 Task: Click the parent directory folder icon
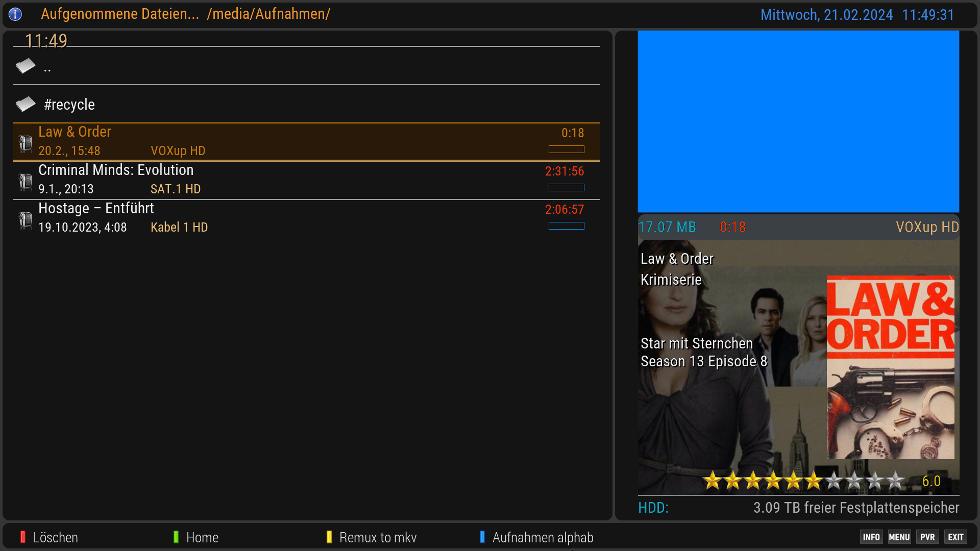pos(26,66)
